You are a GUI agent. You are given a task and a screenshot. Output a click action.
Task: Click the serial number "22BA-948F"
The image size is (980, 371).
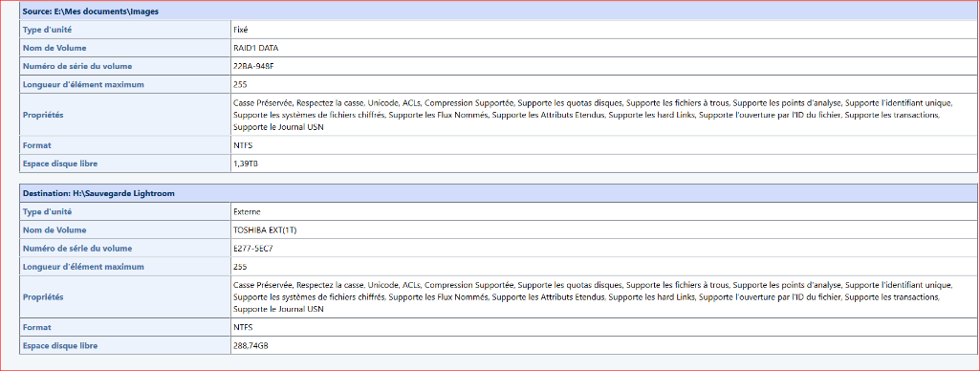(x=252, y=66)
